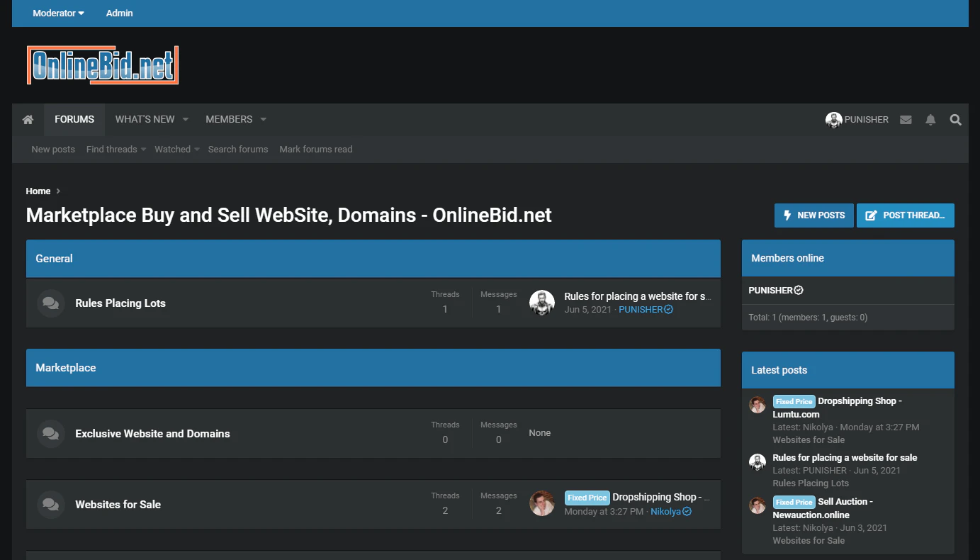Click the avatar beside the Rules for placing latest post

(x=542, y=303)
